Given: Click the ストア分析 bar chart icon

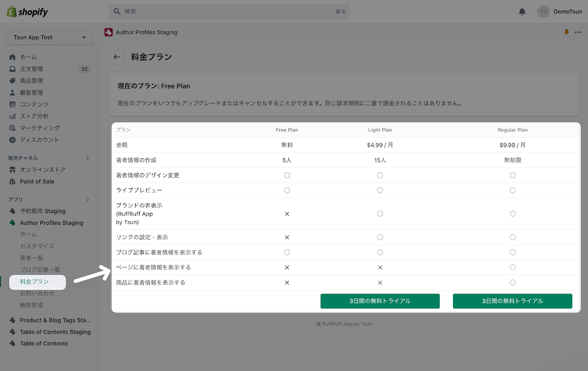Looking at the screenshot, I should 12,116.
